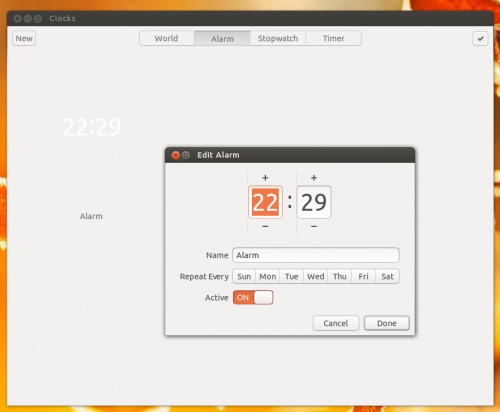This screenshot has height=412, width=500.
Task: Select the hour field showing 22
Action: point(265,202)
